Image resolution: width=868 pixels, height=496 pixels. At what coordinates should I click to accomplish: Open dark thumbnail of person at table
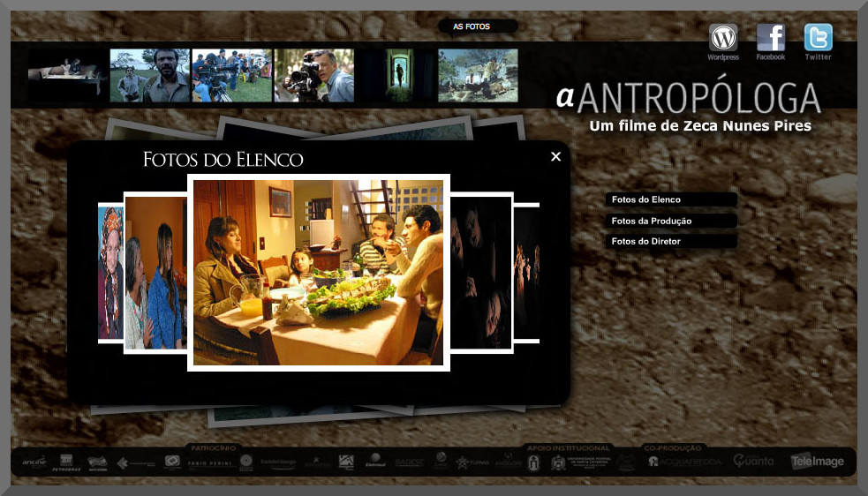click(x=67, y=75)
